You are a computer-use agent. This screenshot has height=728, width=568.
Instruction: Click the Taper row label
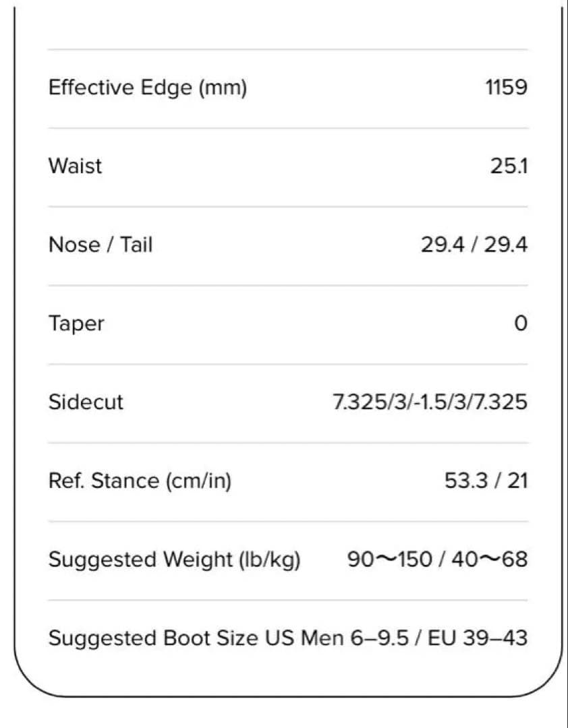pos(76,324)
